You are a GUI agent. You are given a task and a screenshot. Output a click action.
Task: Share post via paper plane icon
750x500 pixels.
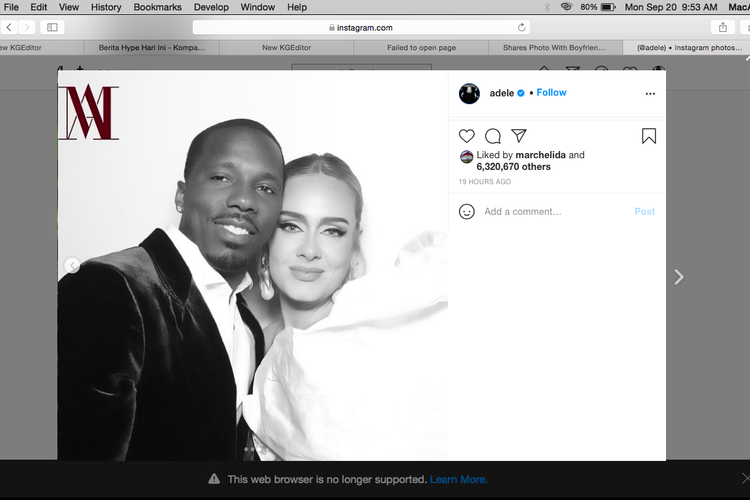point(519,136)
